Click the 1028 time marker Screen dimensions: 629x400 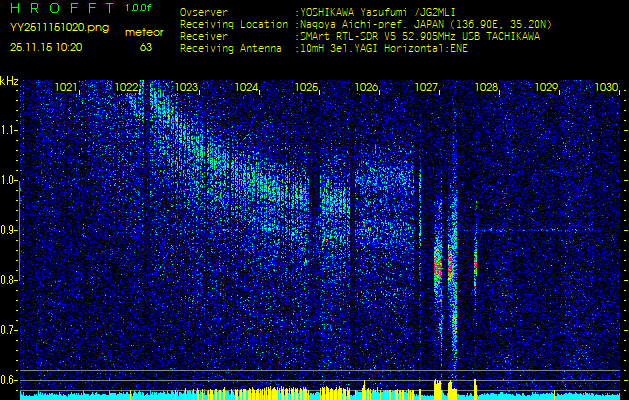point(486,87)
